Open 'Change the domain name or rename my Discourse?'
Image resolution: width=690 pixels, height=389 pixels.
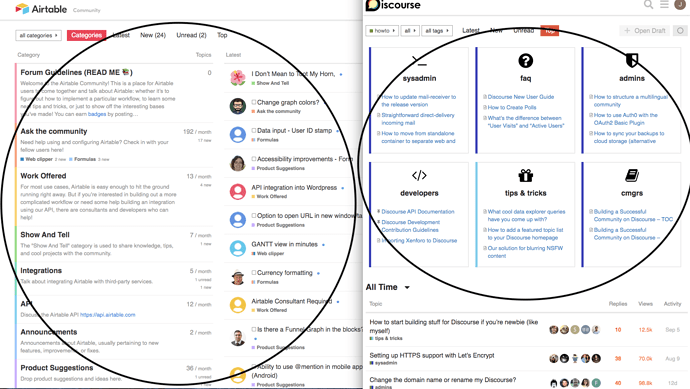442,379
